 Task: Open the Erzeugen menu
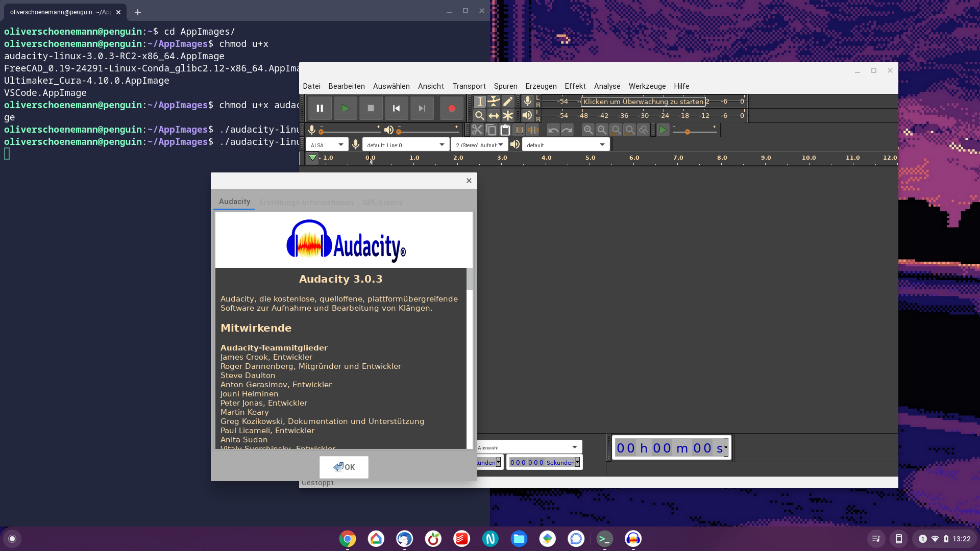(x=541, y=86)
